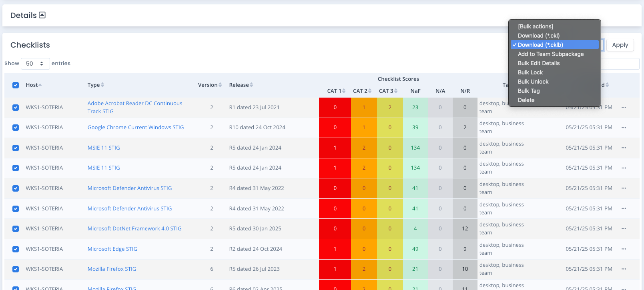644x290 pixels.
Task: Click release text R1 dated 23 Jul 2021
Action: coord(254,107)
